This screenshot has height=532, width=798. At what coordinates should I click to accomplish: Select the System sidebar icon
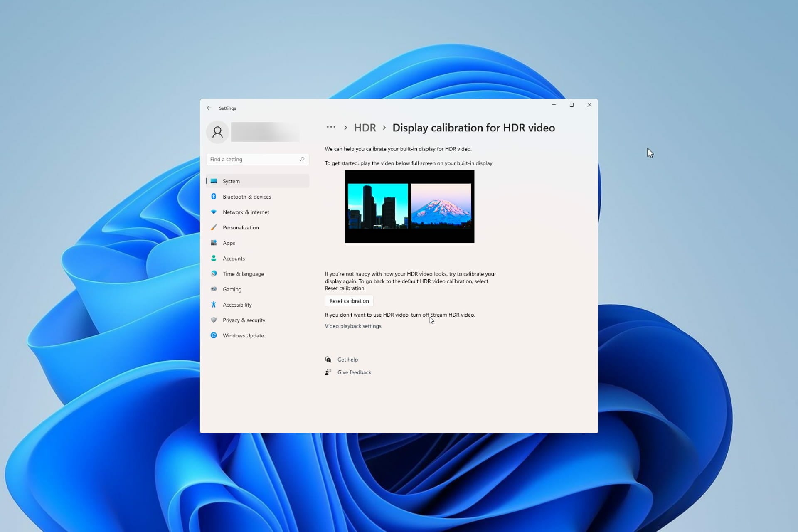pos(214,181)
